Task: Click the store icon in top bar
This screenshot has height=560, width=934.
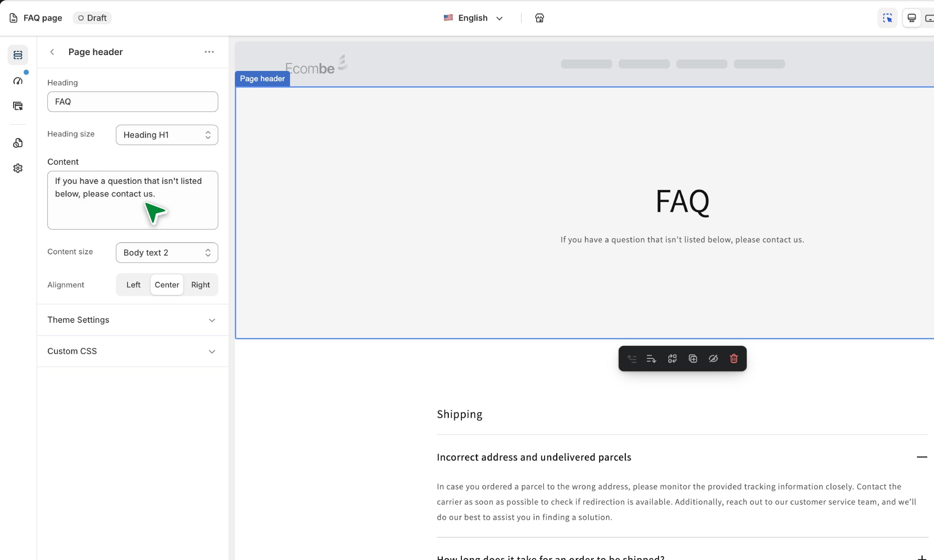Action: click(539, 18)
